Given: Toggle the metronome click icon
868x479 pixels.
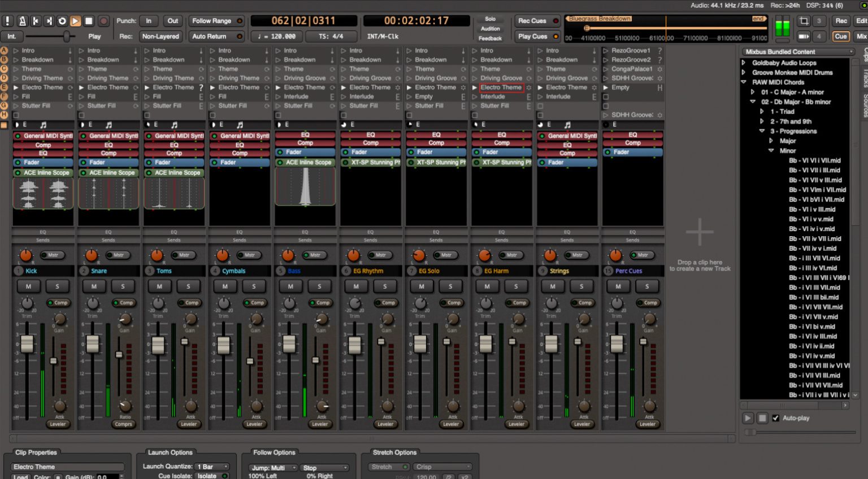Looking at the screenshot, I should [23, 21].
